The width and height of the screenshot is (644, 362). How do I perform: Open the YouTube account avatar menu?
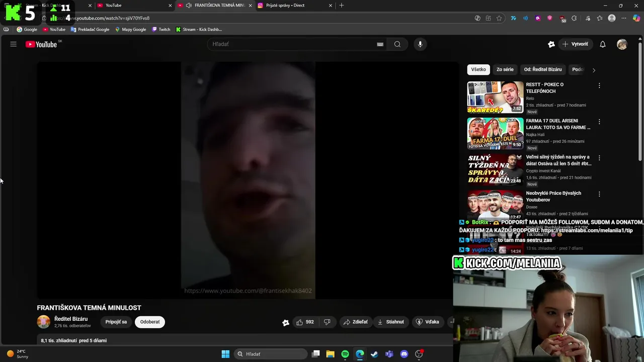[622, 44]
